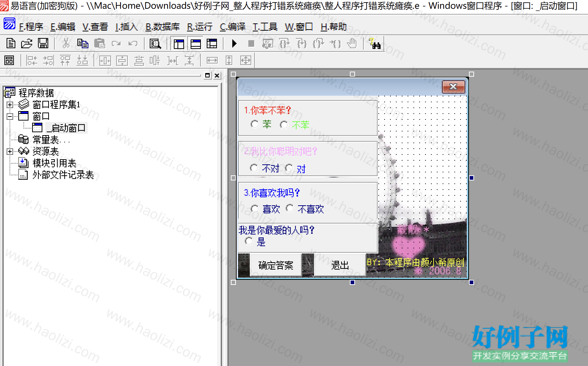Expand the 窗口程序集1 tree node
The height and width of the screenshot is (366, 588).
tap(10, 105)
